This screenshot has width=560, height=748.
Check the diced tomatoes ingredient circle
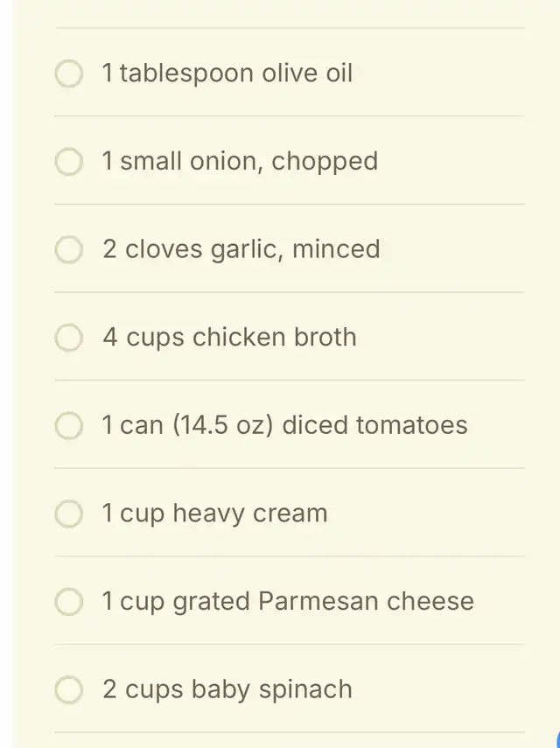pos(69,425)
